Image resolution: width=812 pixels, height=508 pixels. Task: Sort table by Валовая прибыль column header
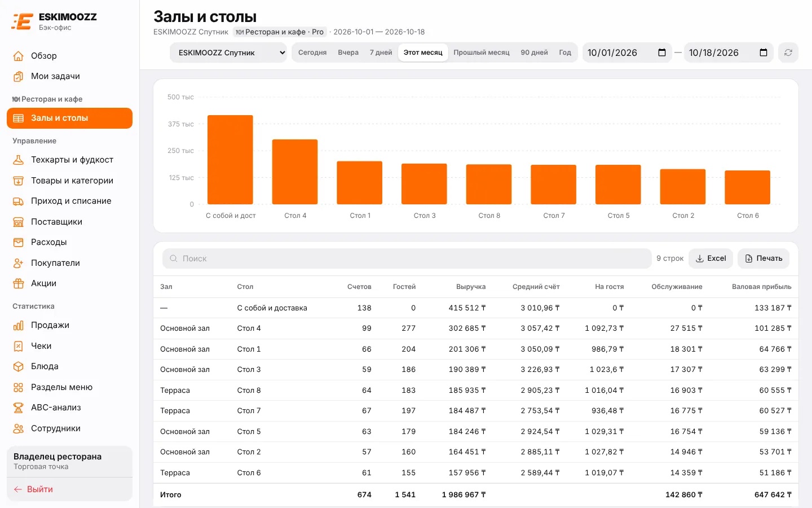pos(761,287)
